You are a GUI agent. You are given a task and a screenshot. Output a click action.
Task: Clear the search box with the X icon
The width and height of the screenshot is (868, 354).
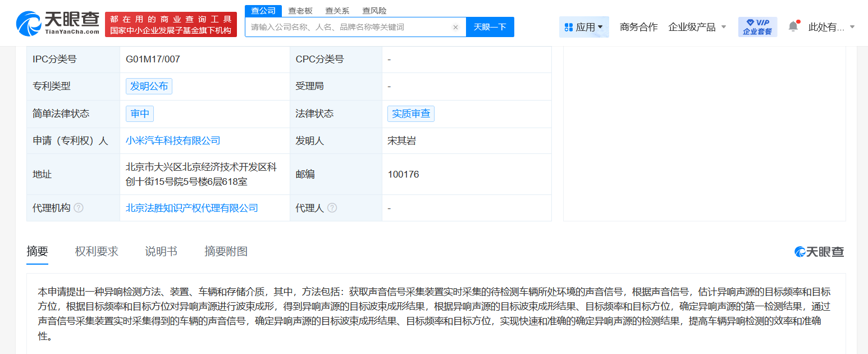click(455, 27)
